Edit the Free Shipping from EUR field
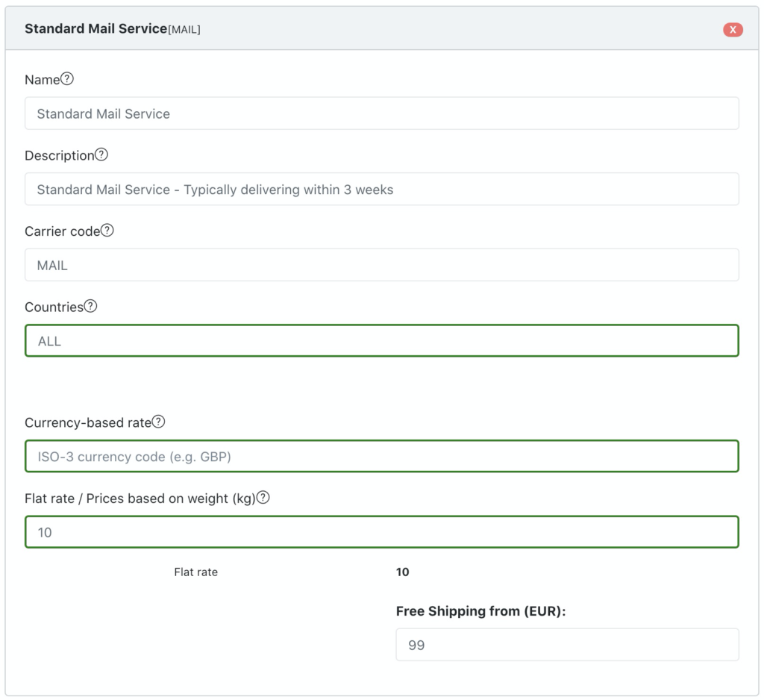 click(566, 645)
